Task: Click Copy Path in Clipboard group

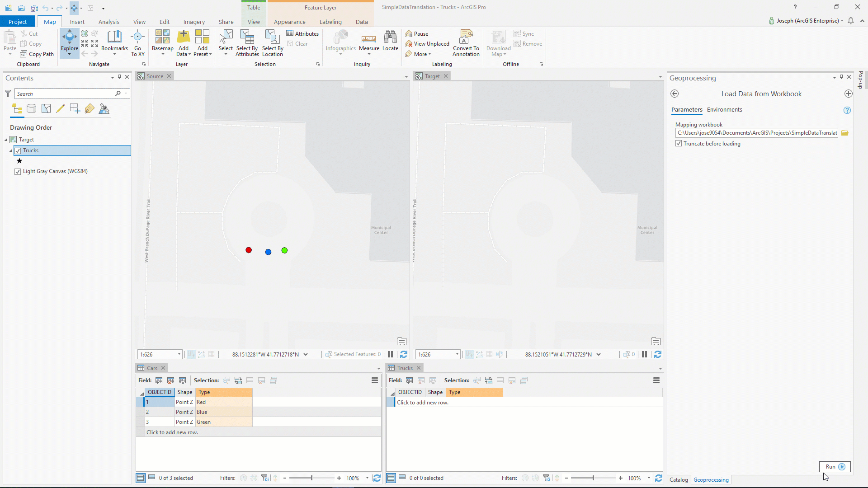Action: coord(37,54)
